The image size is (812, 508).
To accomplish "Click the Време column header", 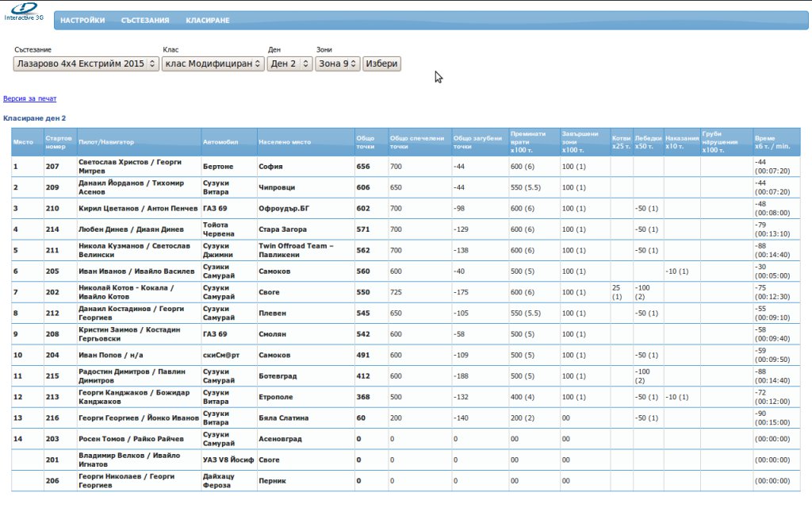I will 772,142.
